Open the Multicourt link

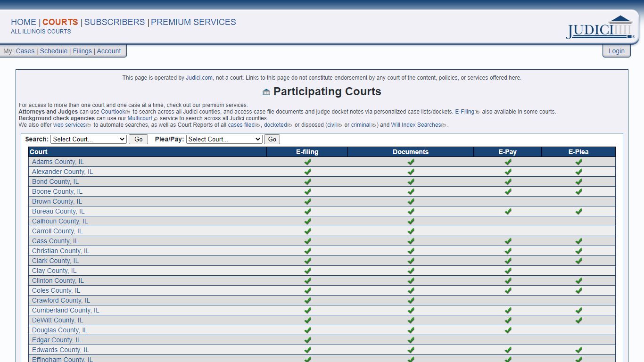pyautogui.click(x=140, y=118)
